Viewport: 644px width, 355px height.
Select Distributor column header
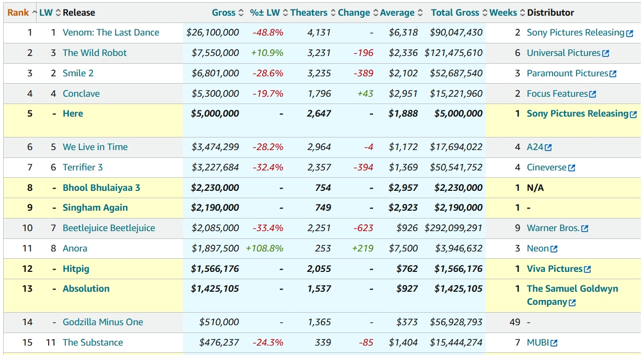551,13
